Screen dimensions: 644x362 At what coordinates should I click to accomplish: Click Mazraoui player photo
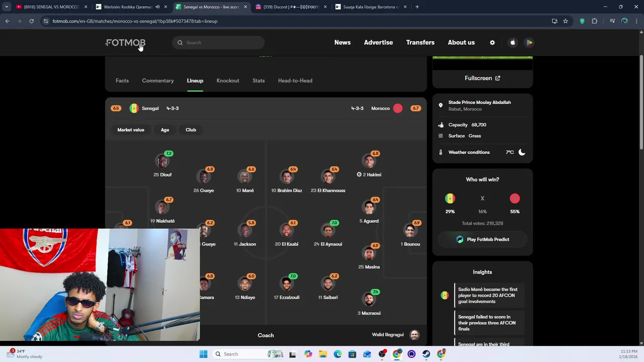pyautogui.click(x=369, y=300)
